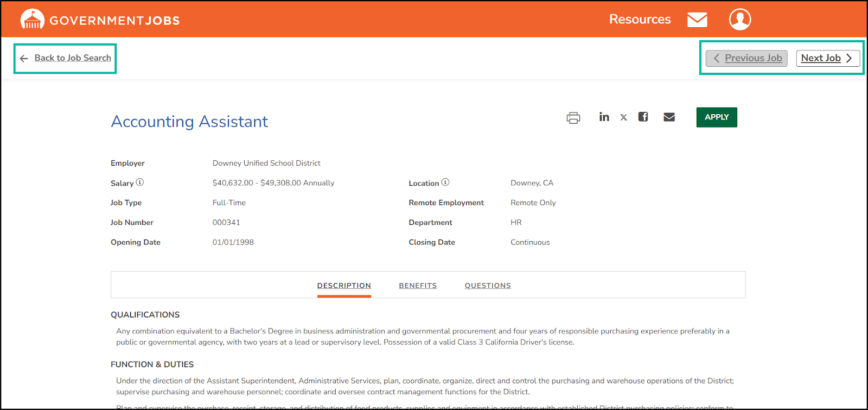Click the back arrow beside Job Search
Image resolution: width=868 pixels, height=410 pixels.
tap(24, 59)
